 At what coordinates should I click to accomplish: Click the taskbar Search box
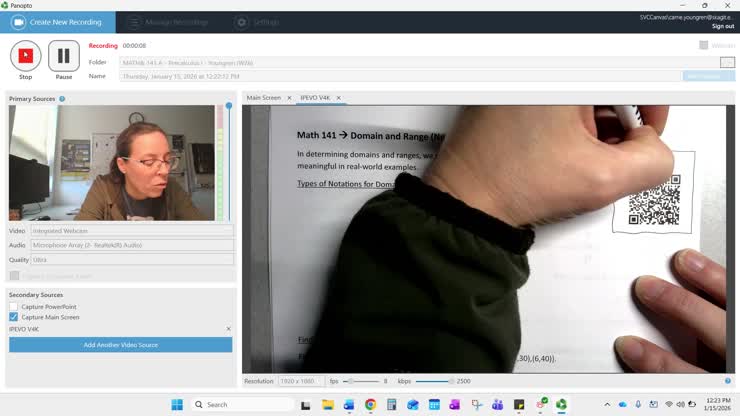(243, 405)
